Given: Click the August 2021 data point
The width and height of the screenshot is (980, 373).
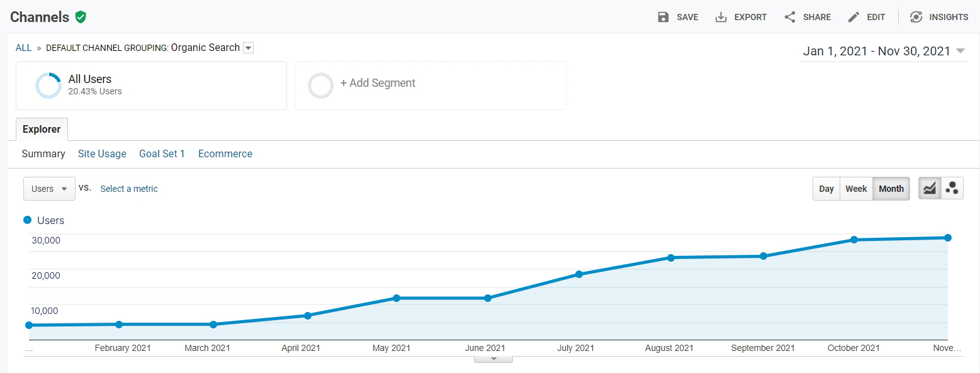Looking at the screenshot, I should click(671, 258).
